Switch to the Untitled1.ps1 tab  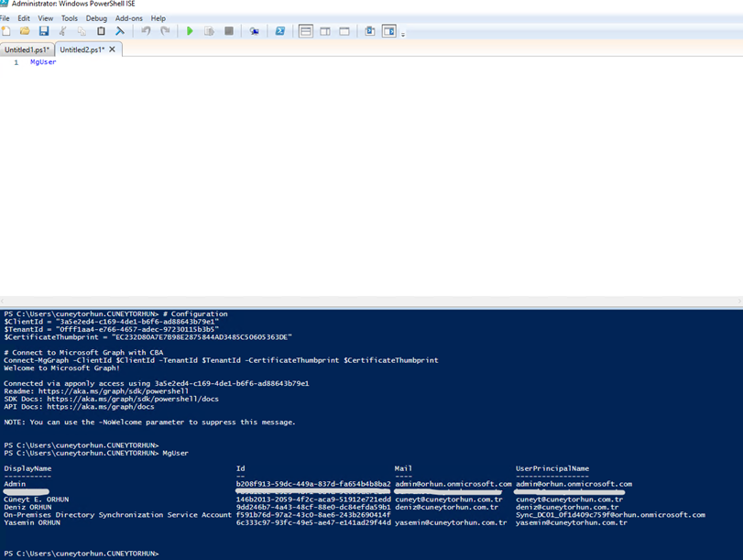click(x=27, y=49)
